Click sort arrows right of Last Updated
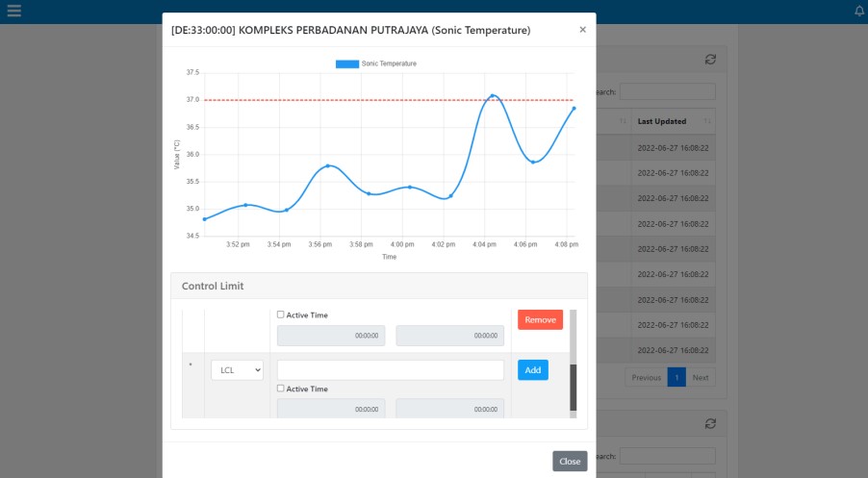Screen dimensions: 868x478 [707, 121]
